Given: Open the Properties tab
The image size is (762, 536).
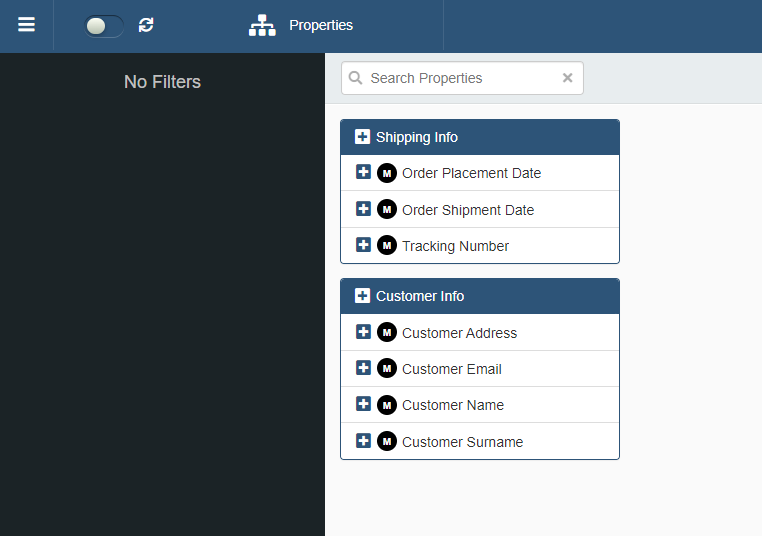Looking at the screenshot, I should pos(320,26).
